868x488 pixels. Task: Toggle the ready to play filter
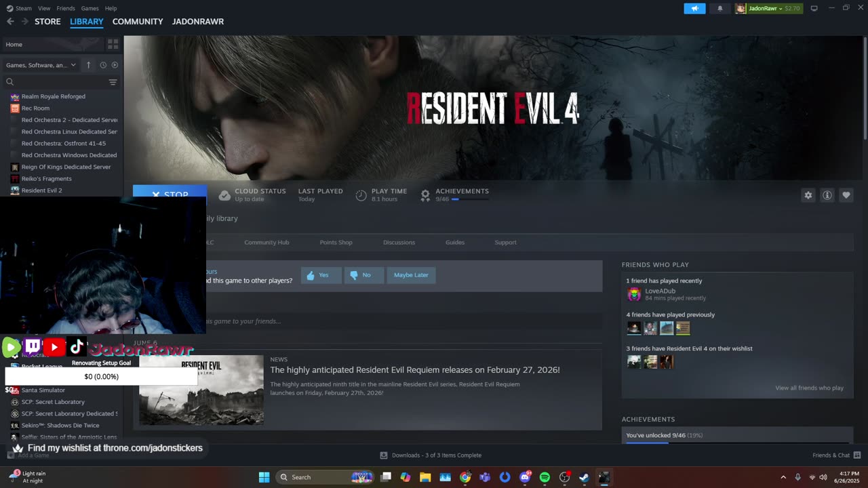[115, 65]
